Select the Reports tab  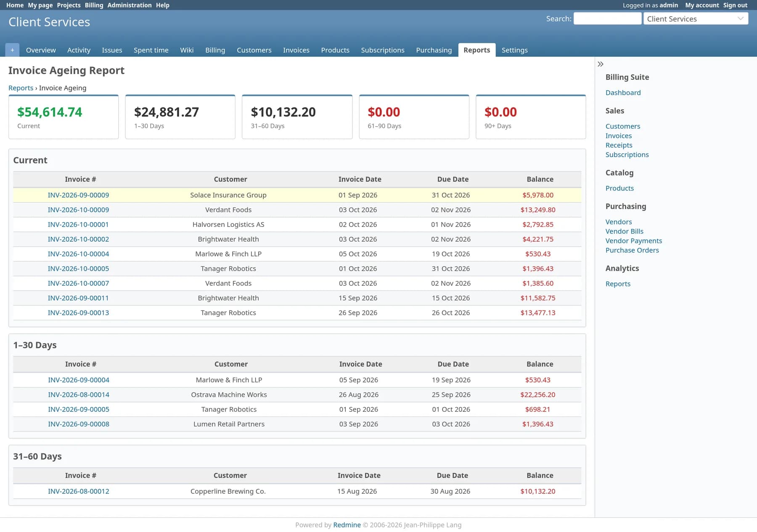tap(477, 50)
